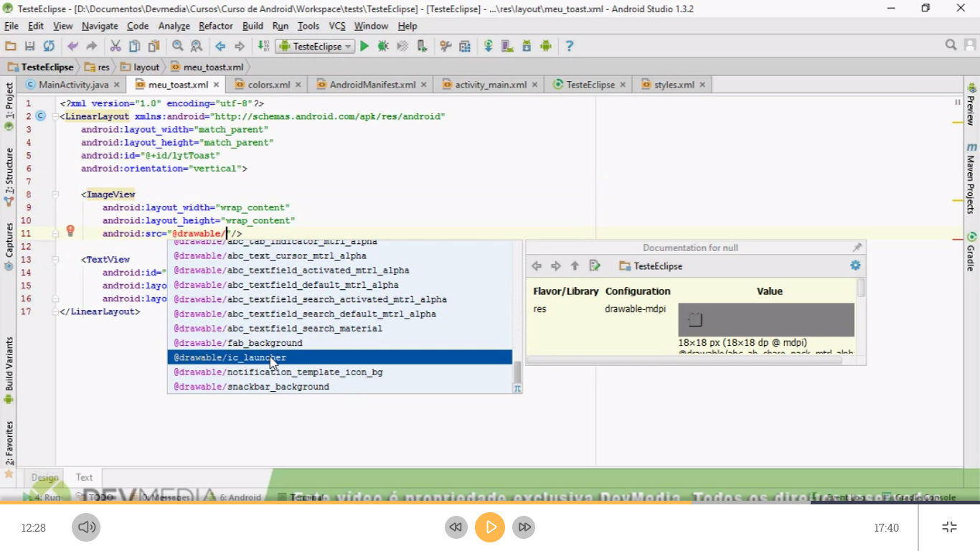Image resolution: width=980 pixels, height=551 pixels.
Task: Click the Find magnifier icon
Action: tap(177, 46)
